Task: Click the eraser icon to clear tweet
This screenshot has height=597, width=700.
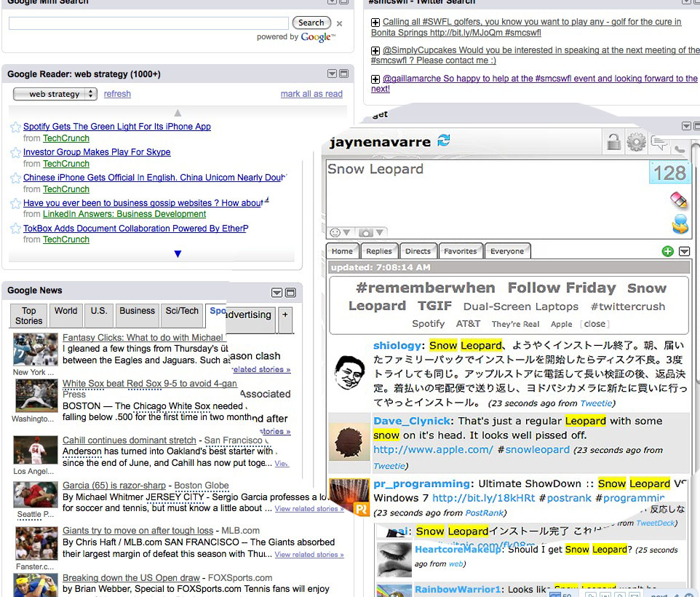Action: coord(679,199)
